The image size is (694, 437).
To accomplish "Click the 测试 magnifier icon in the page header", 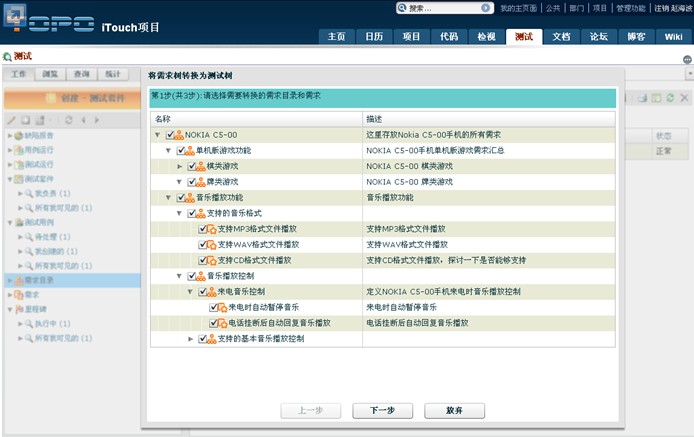I will [x=7, y=57].
